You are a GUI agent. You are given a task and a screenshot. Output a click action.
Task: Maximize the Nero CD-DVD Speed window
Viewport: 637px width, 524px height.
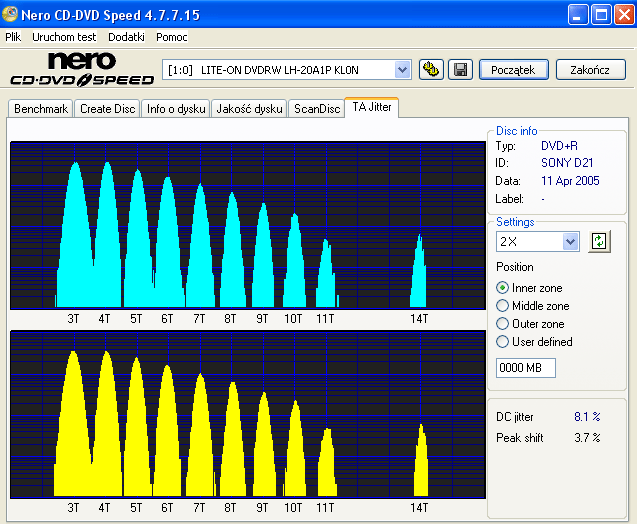coord(601,15)
